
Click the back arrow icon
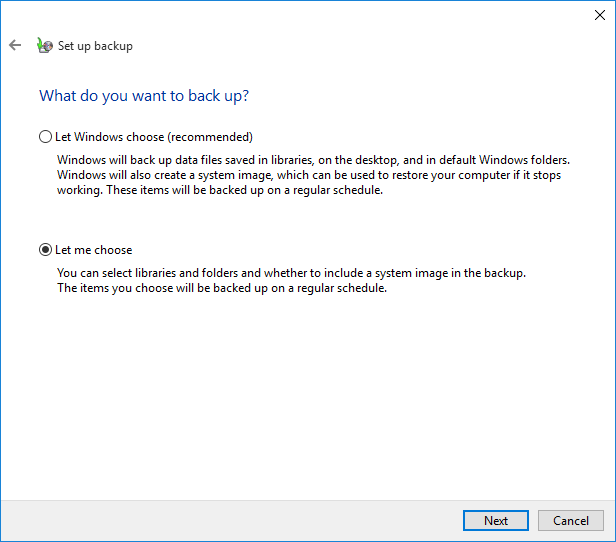15,45
